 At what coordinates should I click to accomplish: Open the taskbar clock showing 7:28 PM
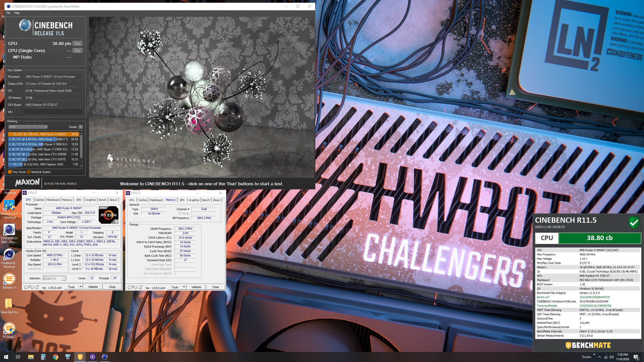click(622, 357)
